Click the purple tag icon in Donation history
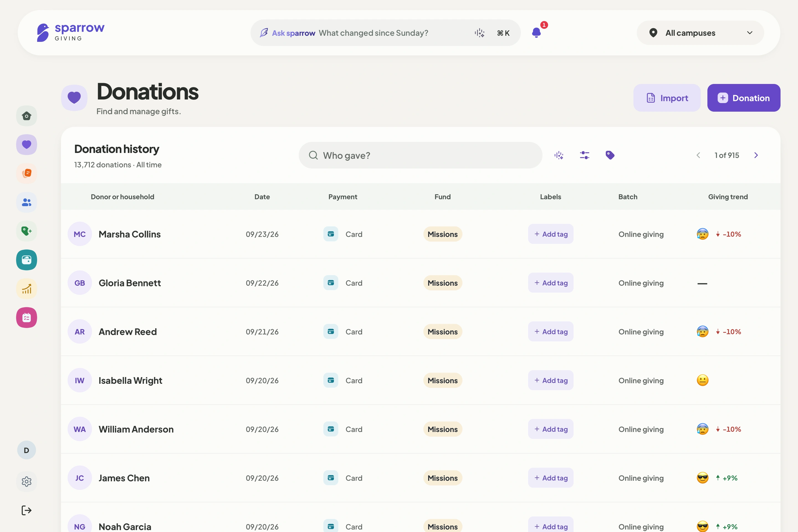Viewport: 798px width, 532px height. pos(610,155)
